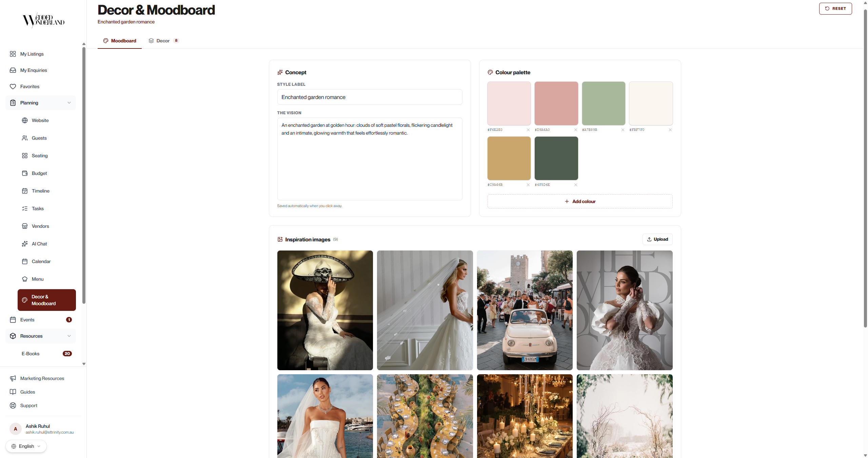Open the Support link text

click(29, 405)
